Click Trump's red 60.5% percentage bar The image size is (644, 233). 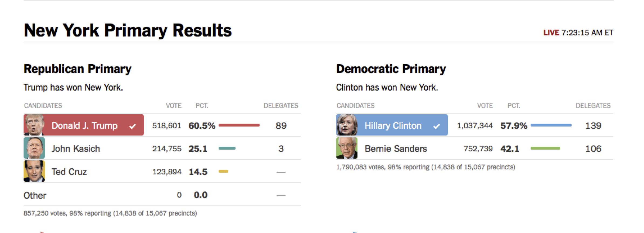coord(239,125)
